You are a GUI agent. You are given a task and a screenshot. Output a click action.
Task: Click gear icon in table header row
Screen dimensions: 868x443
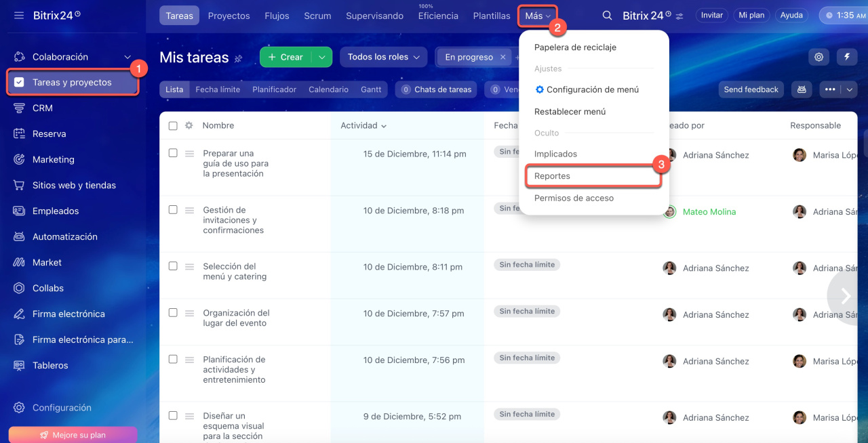click(189, 125)
